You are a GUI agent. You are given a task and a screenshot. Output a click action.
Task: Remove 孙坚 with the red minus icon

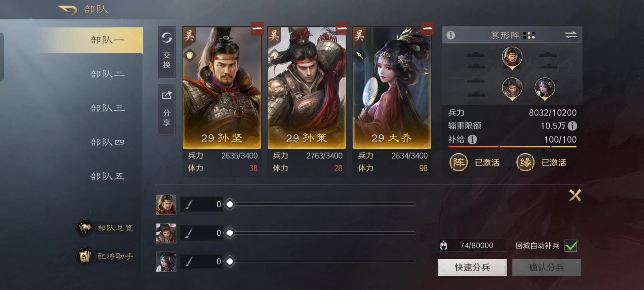[257, 29]
